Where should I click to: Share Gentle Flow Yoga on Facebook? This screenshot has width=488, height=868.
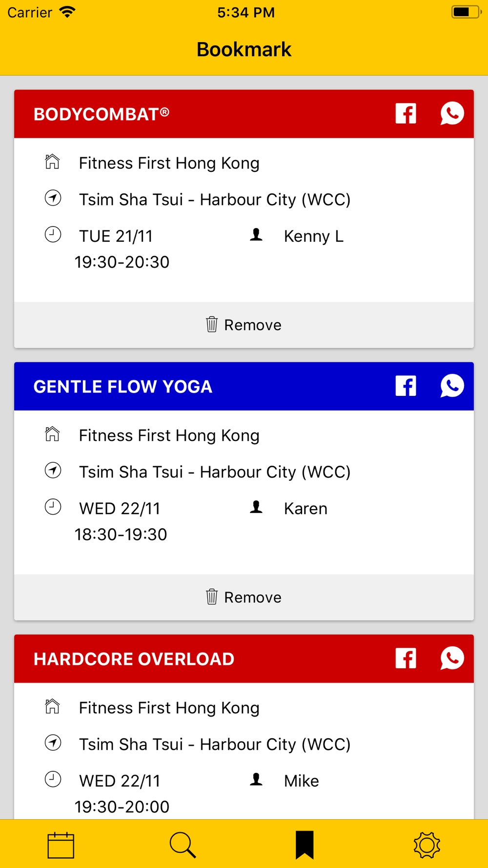[406, 386]
